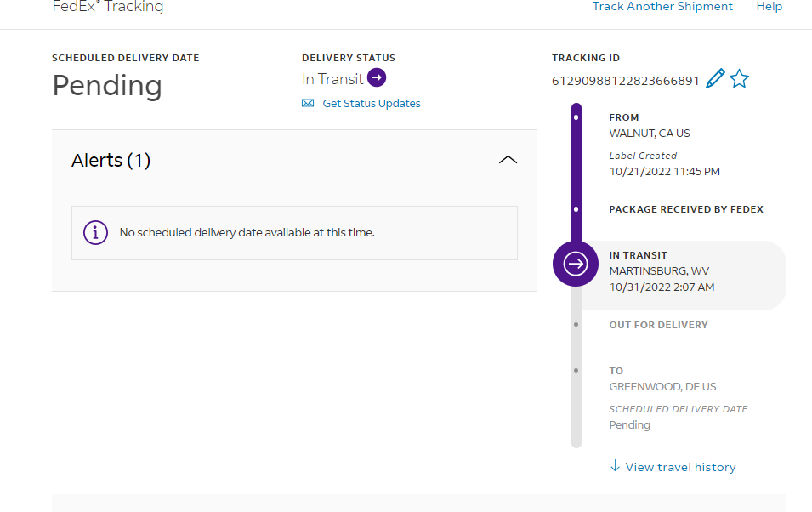Click the envelope icon for status updates
This screenshot has width=812, height=512.
308,104
